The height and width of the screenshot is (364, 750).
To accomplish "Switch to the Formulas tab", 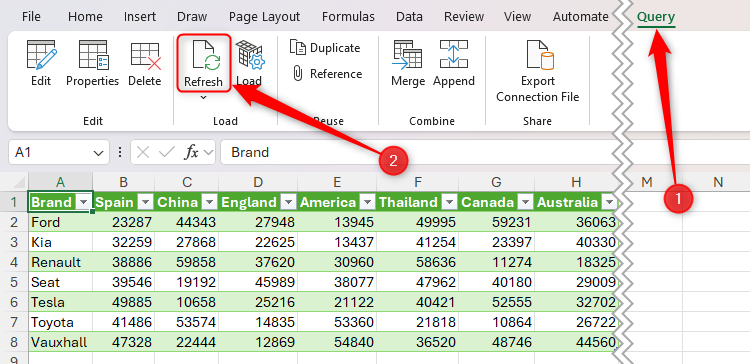I will 348,17.
